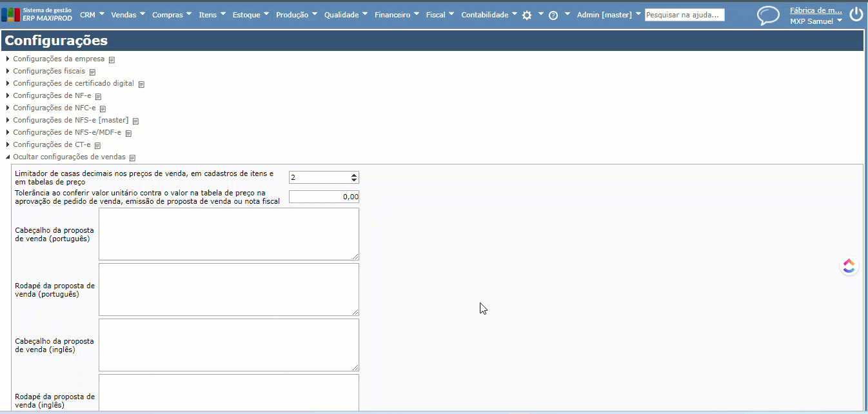The width and height of the screenshot is (868, 414).
Task: Open the Financeiro menu
Action: 397,15
